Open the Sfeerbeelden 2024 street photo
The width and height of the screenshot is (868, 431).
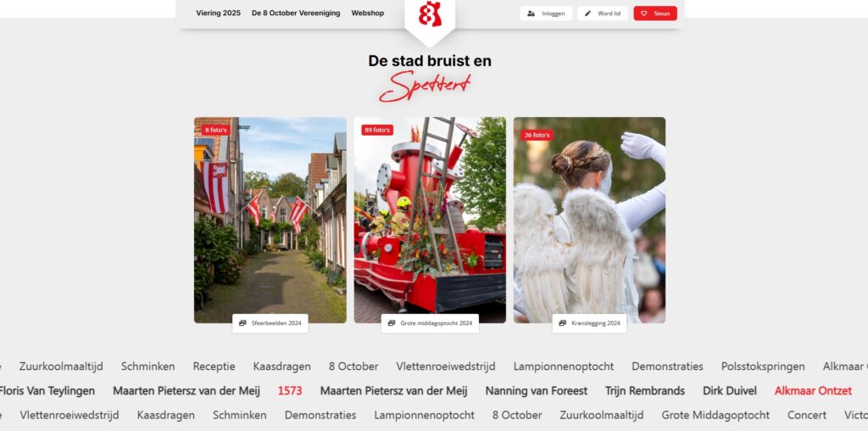270,220
